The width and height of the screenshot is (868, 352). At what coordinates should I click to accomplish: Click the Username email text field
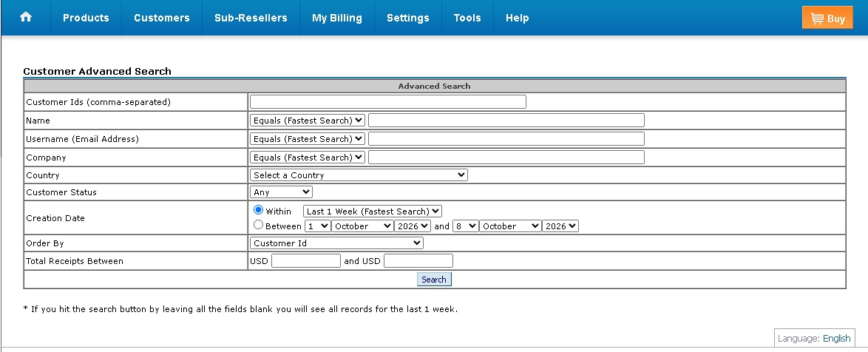506,139
